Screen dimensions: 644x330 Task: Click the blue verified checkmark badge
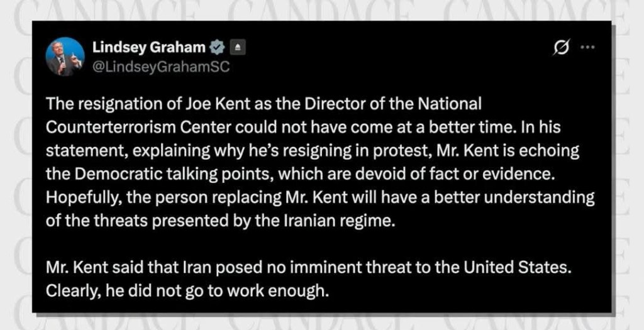(218, 47)
